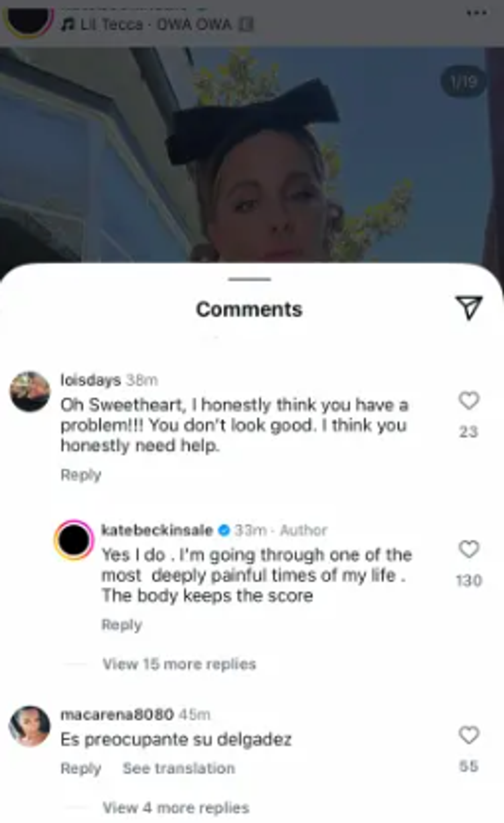The height and width of the screenshot is (823, 504).
Task: Tap the comments sheet drag handle
Action: coord(249,279)
